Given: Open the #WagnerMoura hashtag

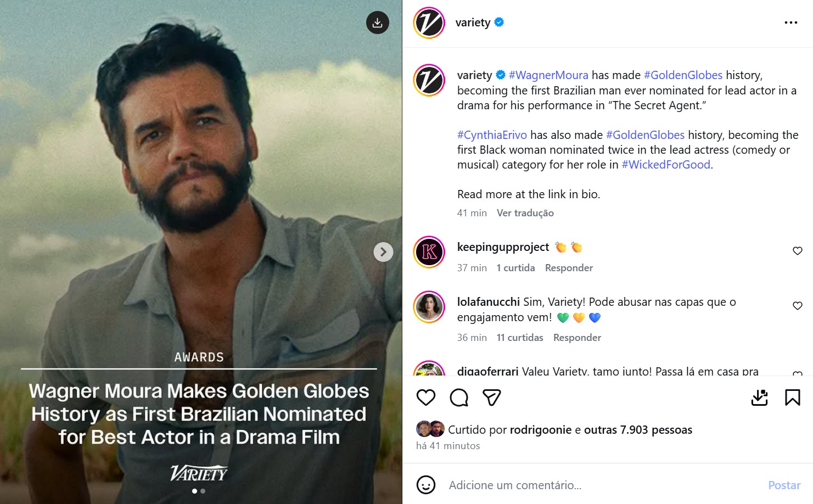Looking at the screenshot, I should click(x=549, y=75).
